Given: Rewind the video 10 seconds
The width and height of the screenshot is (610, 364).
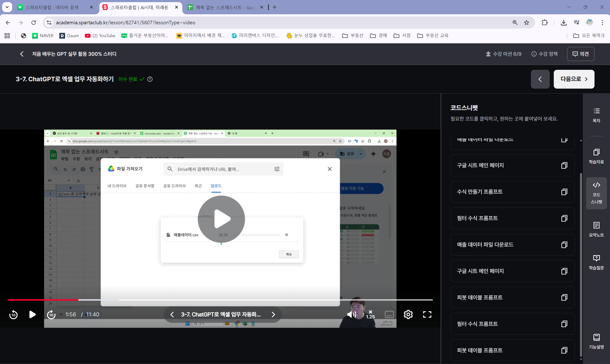Looking at the screenshot, I should click(14, 314).
